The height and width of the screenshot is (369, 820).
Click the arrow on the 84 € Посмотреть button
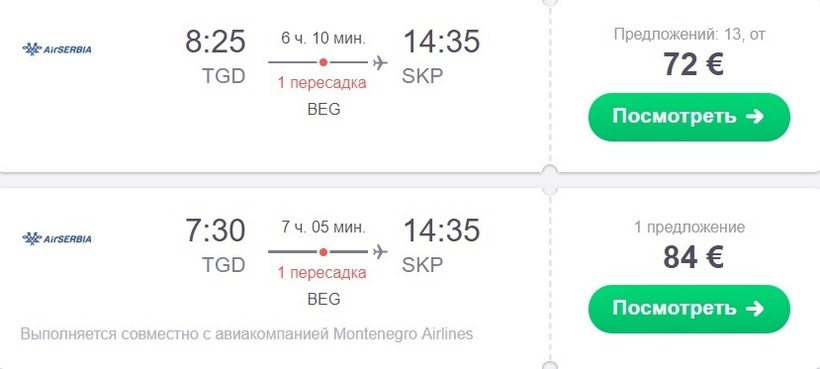755,308
